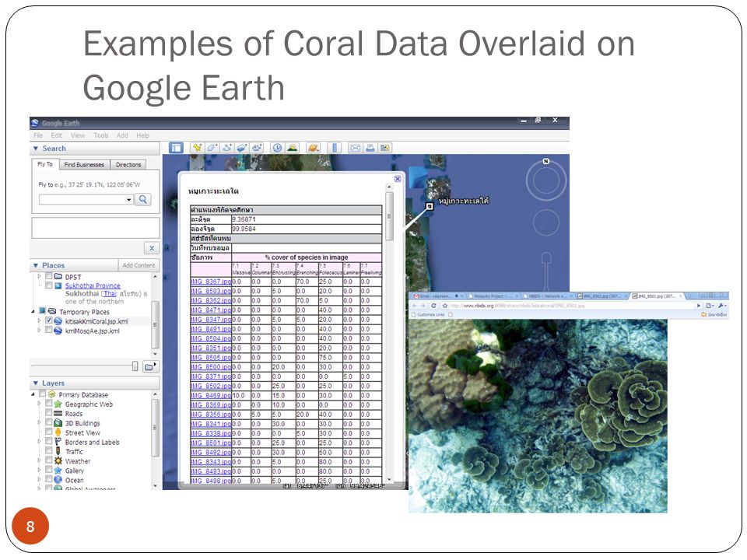Click the Places opacity slider handle
Screen dimensions: 747x560
pyautogui.click(x=135, y=366)
